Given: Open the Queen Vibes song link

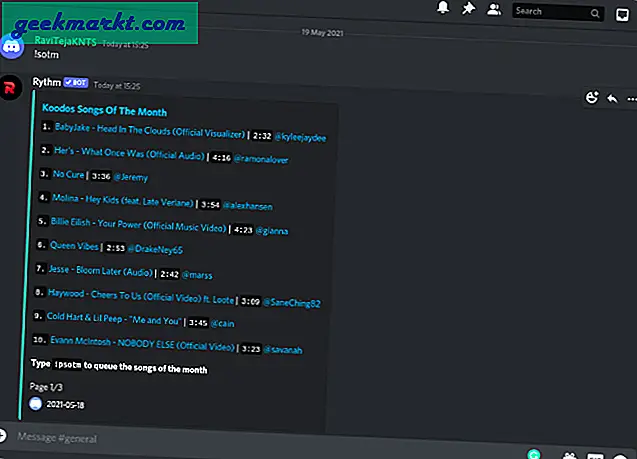Looking at the screenshot, I should click(x=74, y=246).
